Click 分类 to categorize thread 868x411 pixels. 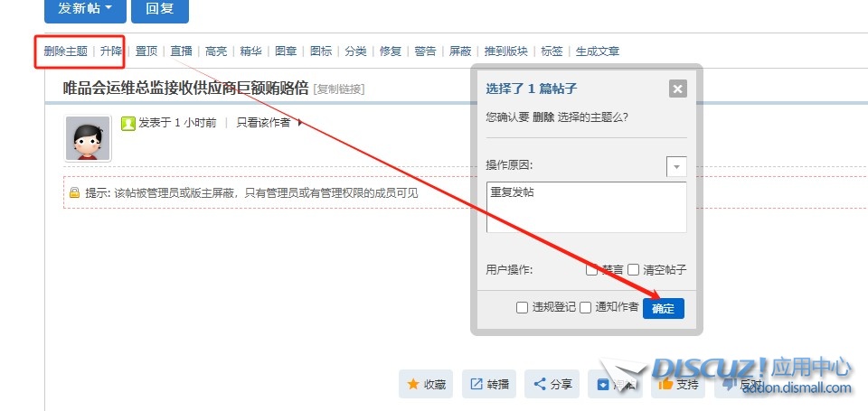355,51
